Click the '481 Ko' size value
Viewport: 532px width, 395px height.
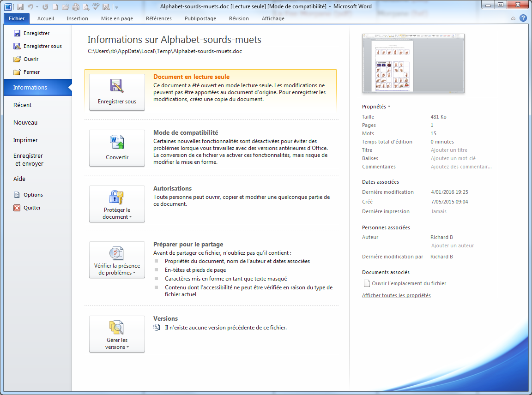coord(438,117)
